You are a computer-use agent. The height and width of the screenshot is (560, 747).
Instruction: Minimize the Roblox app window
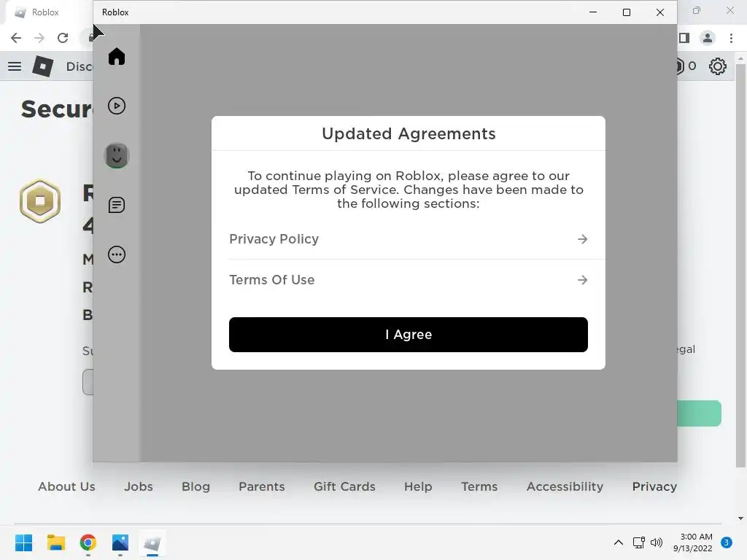593,12
